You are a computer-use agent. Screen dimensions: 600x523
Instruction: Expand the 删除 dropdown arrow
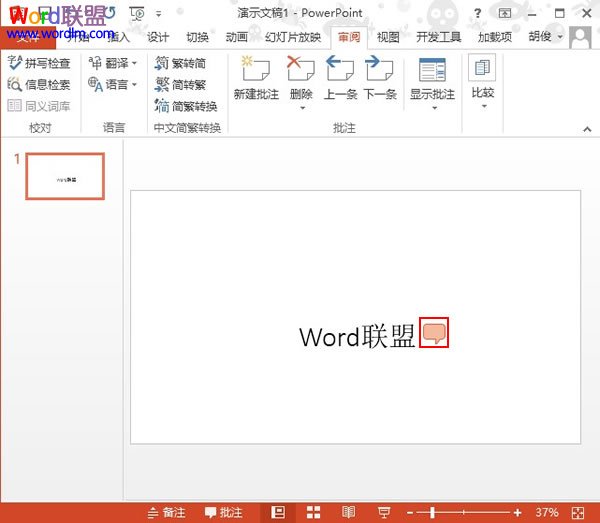[302, 108]
